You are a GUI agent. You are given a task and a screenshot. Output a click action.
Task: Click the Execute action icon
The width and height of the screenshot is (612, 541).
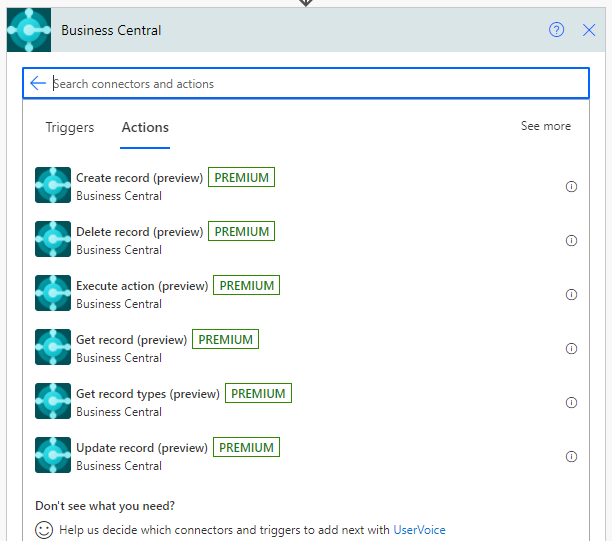coord(53,293)
